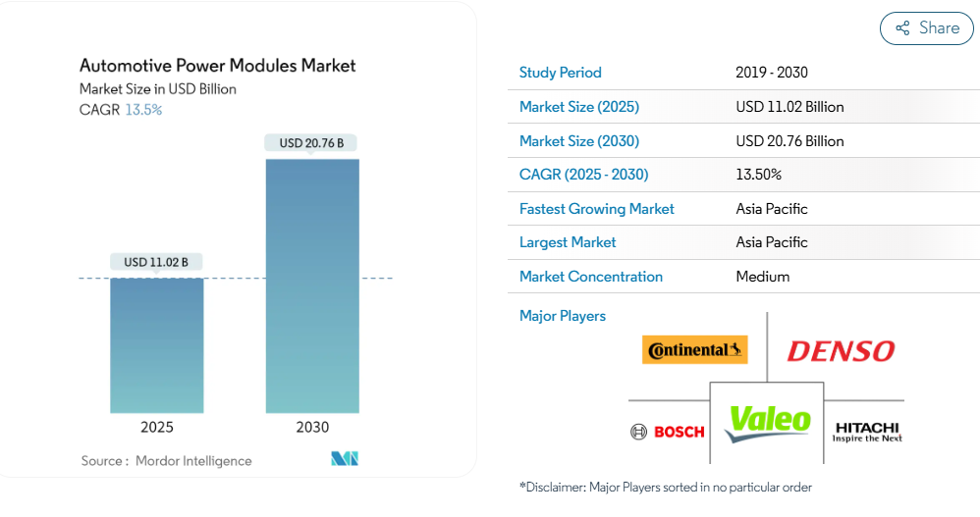The image size is (980, 517).
Task: Click the Hitachi logo
Action: (x=867, y=432)
